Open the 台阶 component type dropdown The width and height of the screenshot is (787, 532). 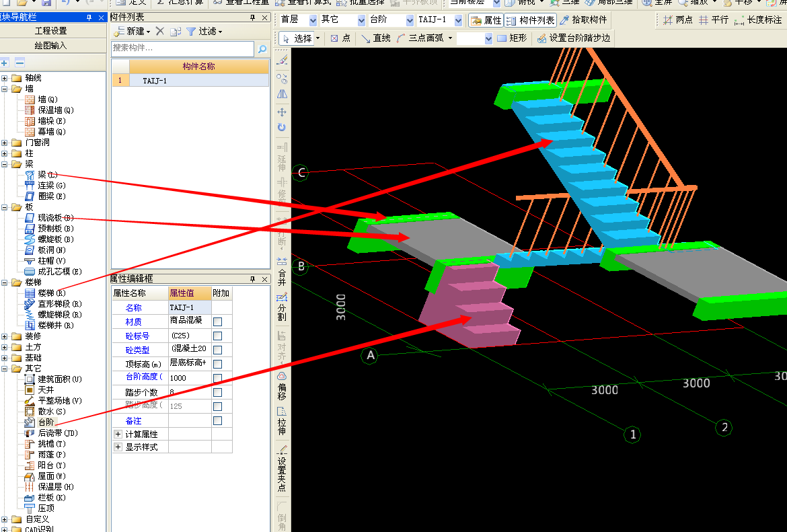pos(410,20)
